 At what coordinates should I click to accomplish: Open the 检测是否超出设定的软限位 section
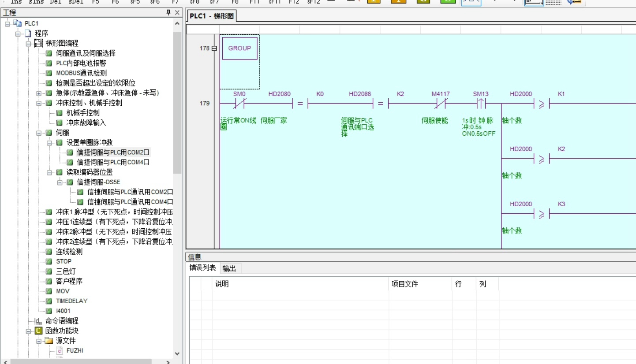point(95,83)
